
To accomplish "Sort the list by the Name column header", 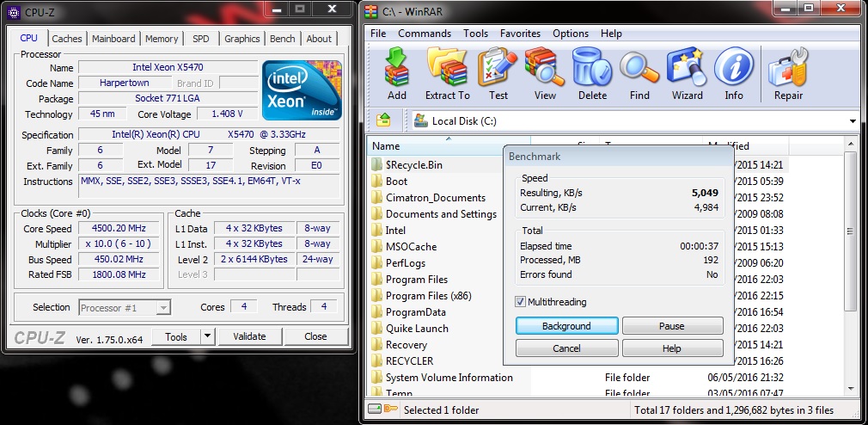I will coord(449,146).
